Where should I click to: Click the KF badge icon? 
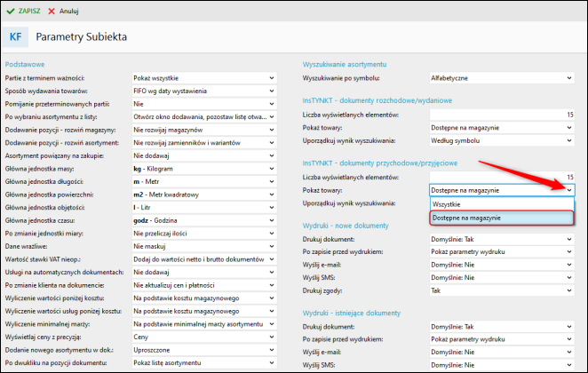click(17, 37)
